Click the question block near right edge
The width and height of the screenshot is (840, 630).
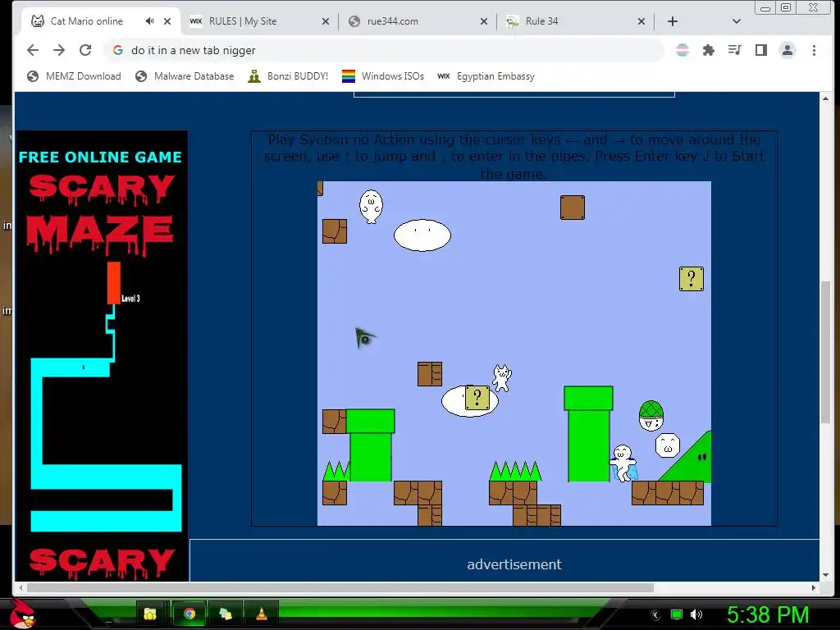(x=691, y=279)
